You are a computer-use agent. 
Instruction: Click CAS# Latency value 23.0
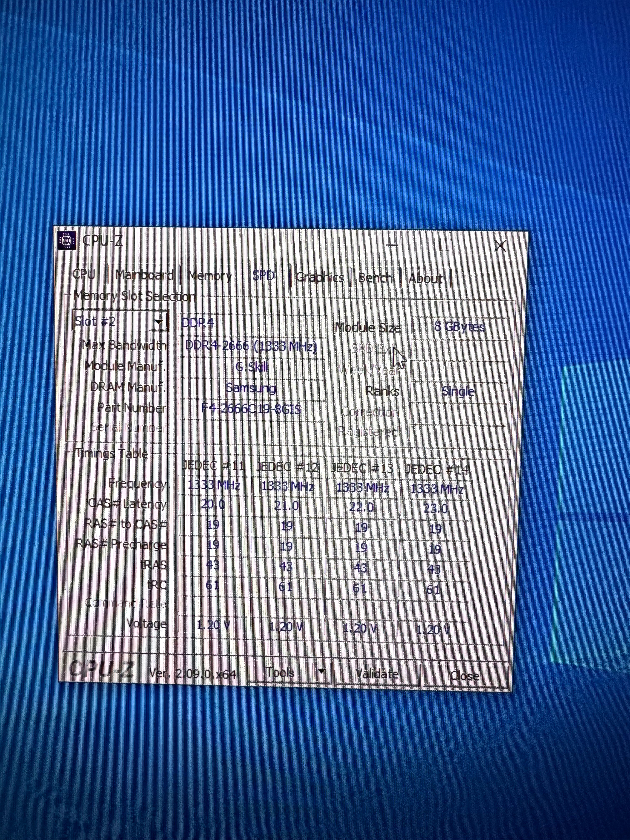436,509
